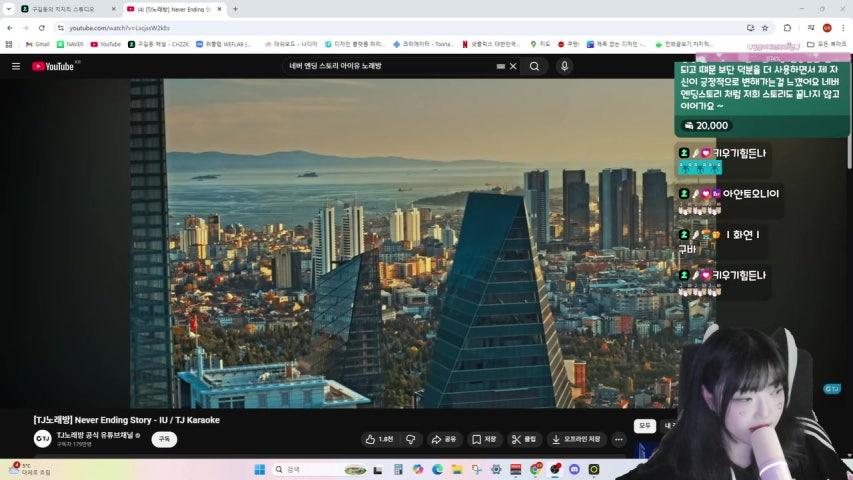Clear the search text with X icon
This screenshot has width=853, height=480.
513,66
